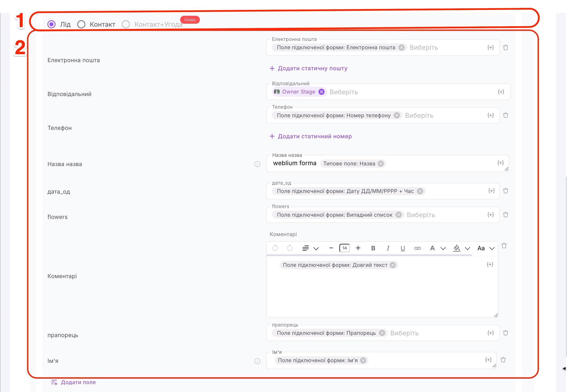The width and height of the screenshot is (567, 392).
Task: Remove the Випадний список chip
Action: tap(399, 215)
